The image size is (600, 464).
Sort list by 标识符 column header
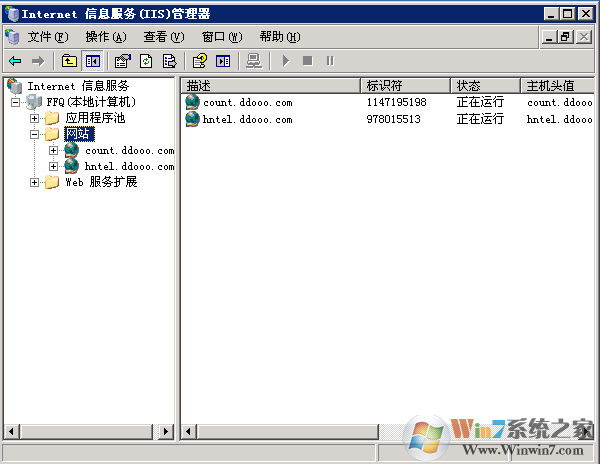(405, 85)
